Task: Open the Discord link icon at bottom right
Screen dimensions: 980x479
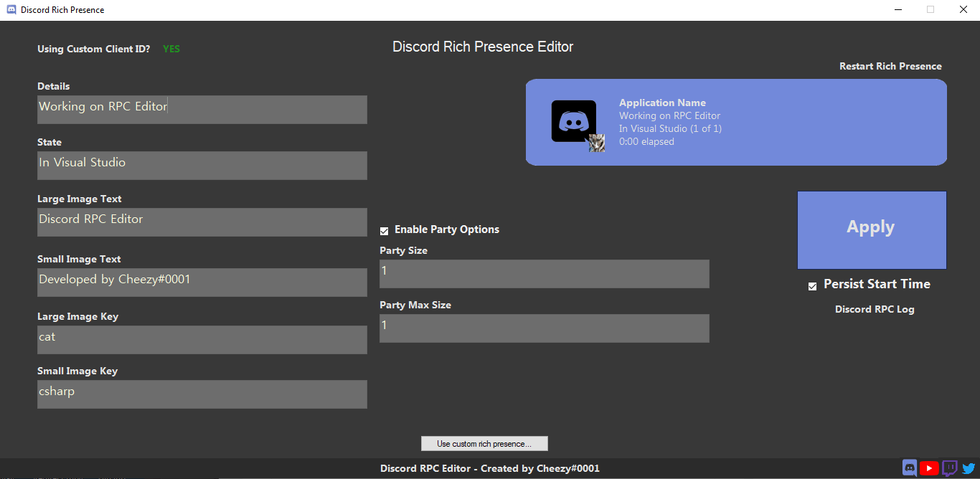Action: click(910, 468)
